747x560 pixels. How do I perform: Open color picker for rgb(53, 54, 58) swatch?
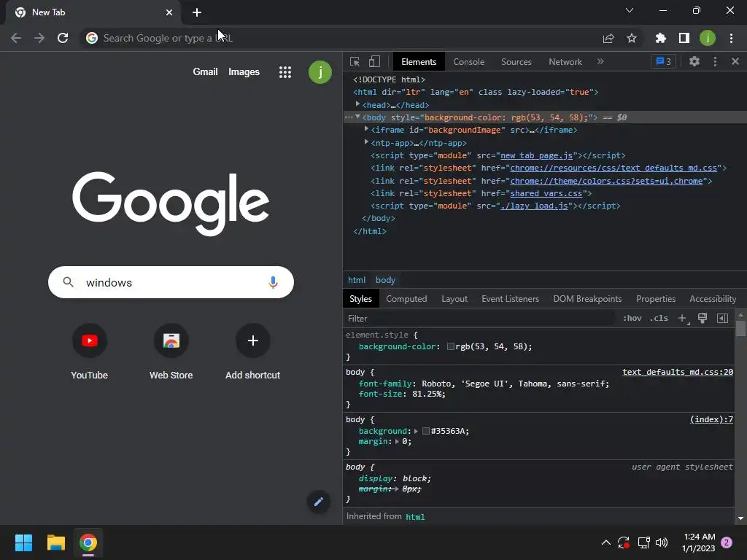pyautogui.click(x=450, y=346)
